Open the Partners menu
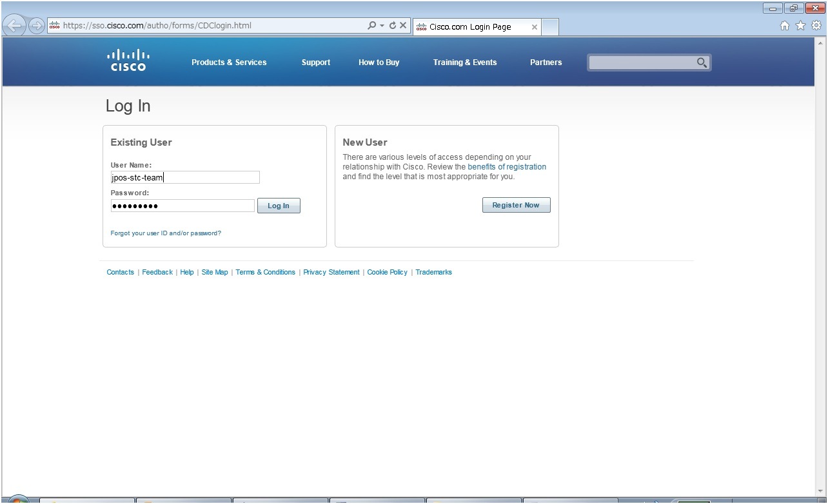This screenshot has height=504, width=828. tap(546, 63)
